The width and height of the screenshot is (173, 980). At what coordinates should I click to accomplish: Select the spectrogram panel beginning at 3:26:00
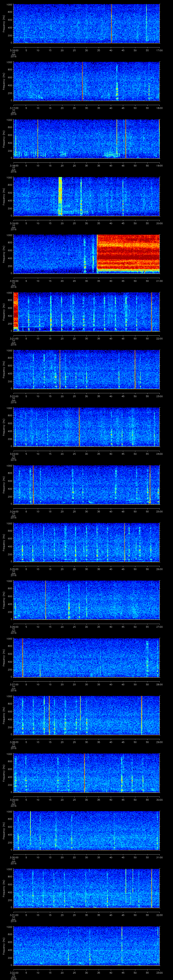pyautogui.click(x=87, y=600)
